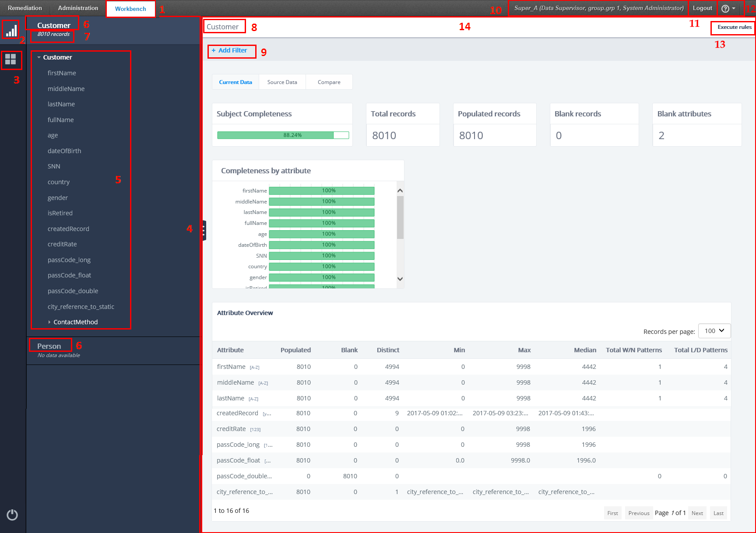Image resolution: width=756 pixels, height=533 pixels.
Task: Open the data profiling bar chart view
Action: click(11, 30)
